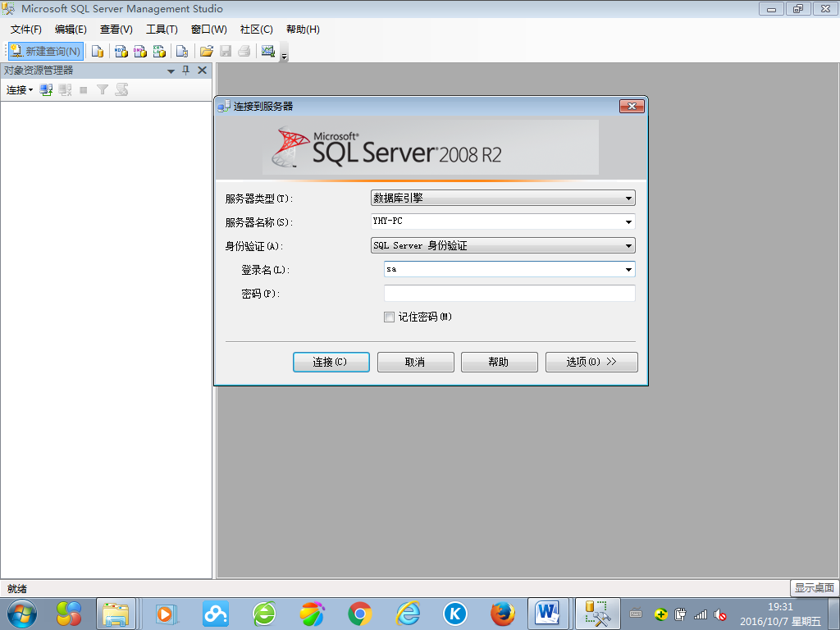Click the Save floppy disk icon
Screen dimensions: 840x630
tap(226, 52)
